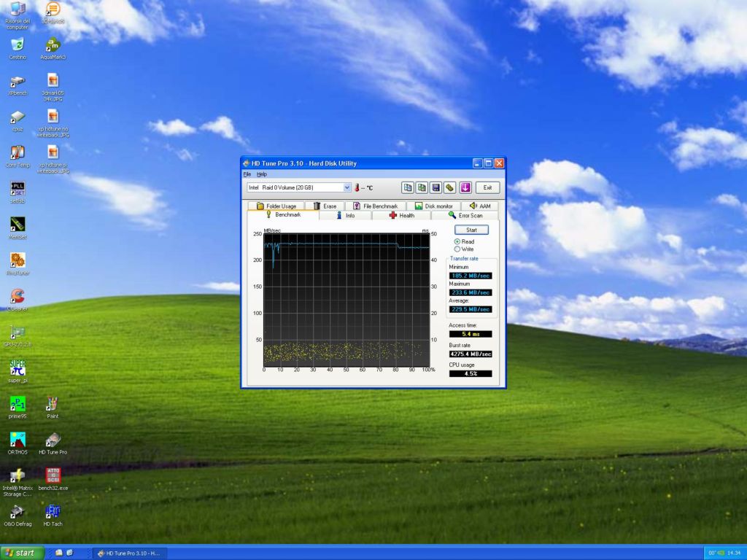Click the average transfer rate value 229.5 MB/sec
The width and height of the screenshot is (747, 560).
coord(471,309)
